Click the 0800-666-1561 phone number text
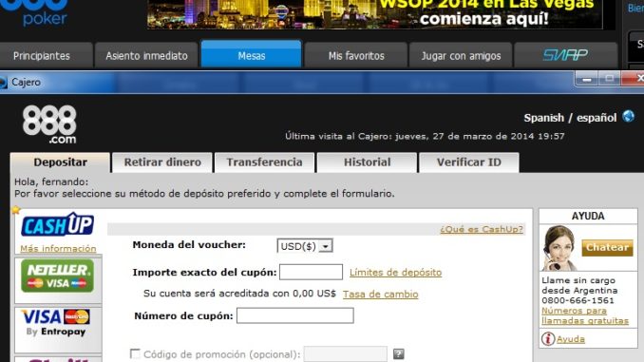 point(578,300)
